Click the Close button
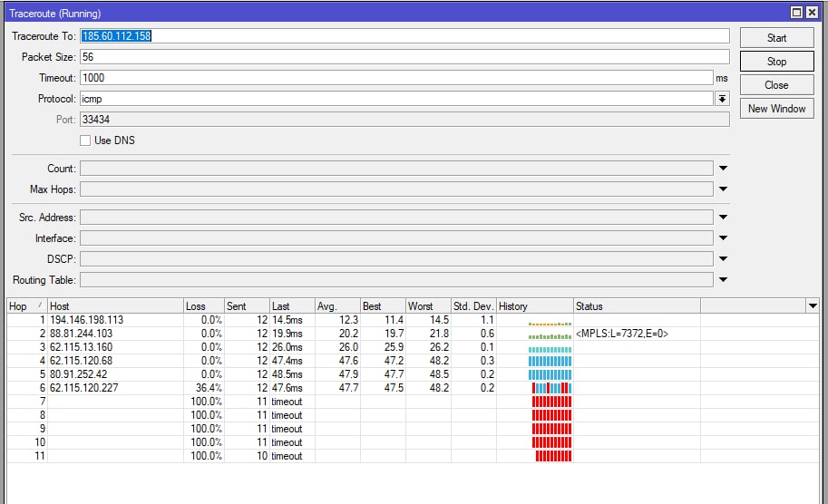The width and height of the screenshot is (828, 504). [777, 85]
